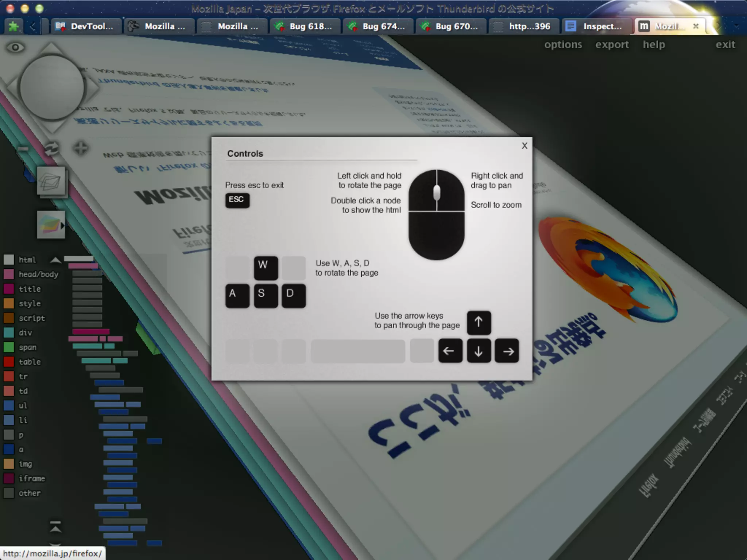
Task: Open the options menu
Action: (563, 44)
